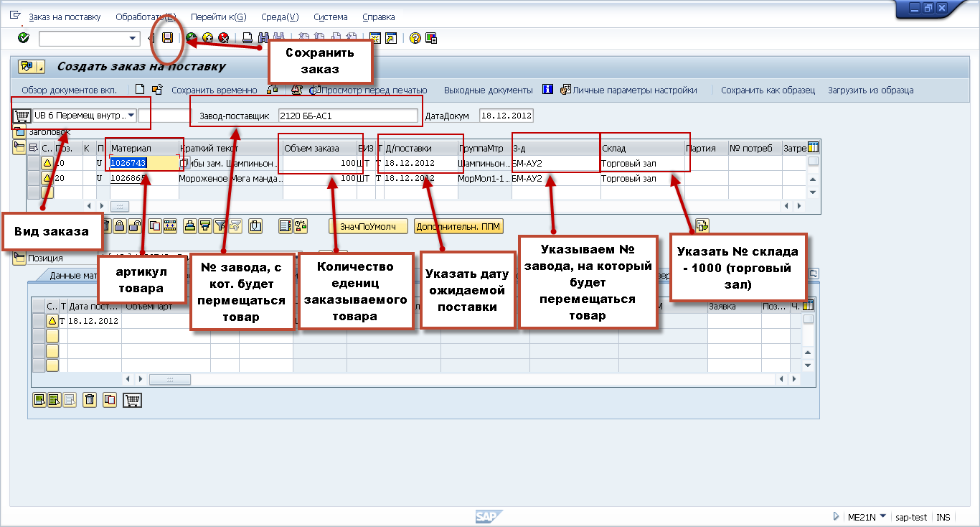Screen dimensions: 980x527
Task: Click the Create shortcut icon
Action: (x=391, y=38)
